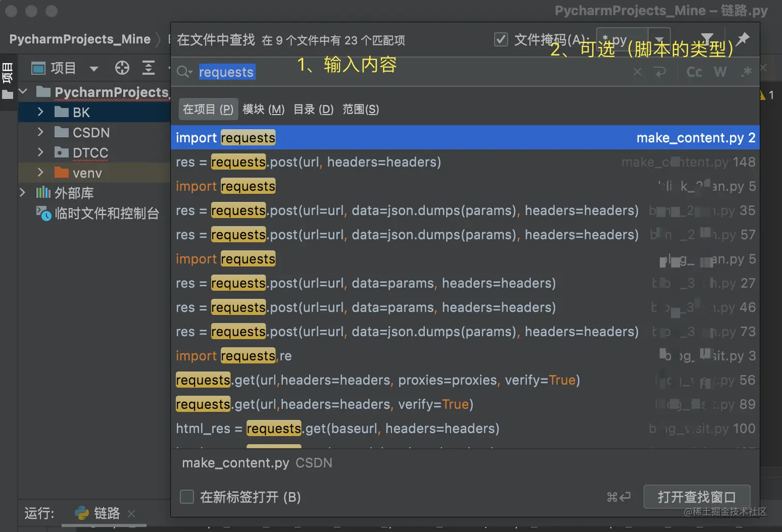Click the CSDN folder icon
The image size is (782, 532).
[62, 132]
